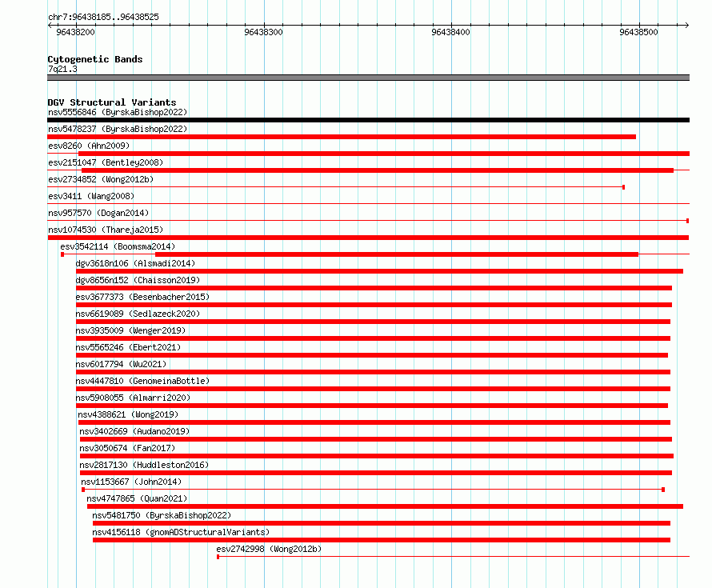This screenshot has height=588, width=712.
Task: Click the red bar under nsv5478237
Action: pos(342,137)
